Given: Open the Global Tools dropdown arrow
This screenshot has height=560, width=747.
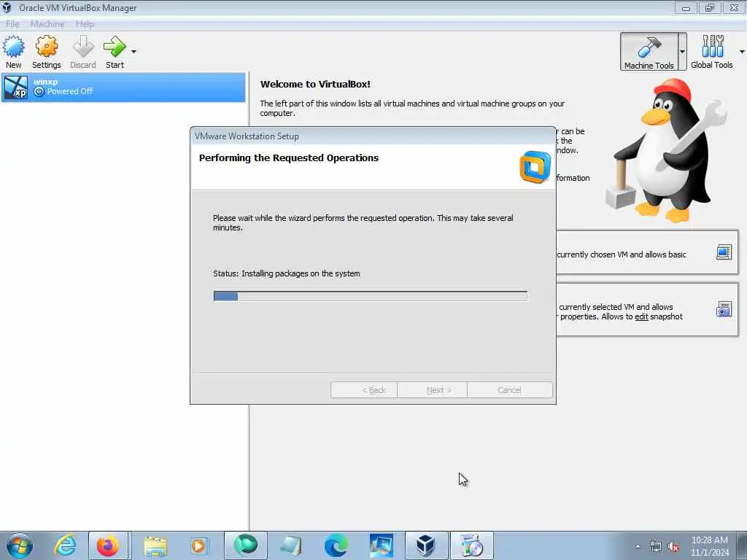Looking at the screenshot, I should coord(742,52).
